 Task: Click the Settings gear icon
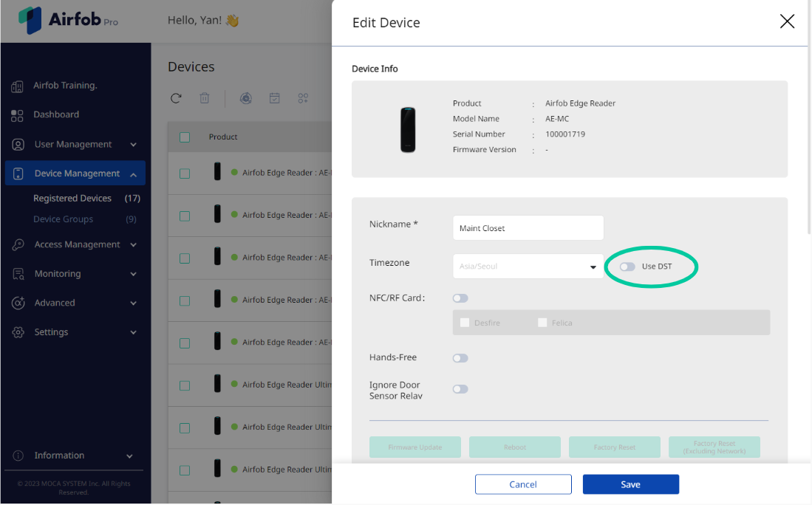coord(18,332)
